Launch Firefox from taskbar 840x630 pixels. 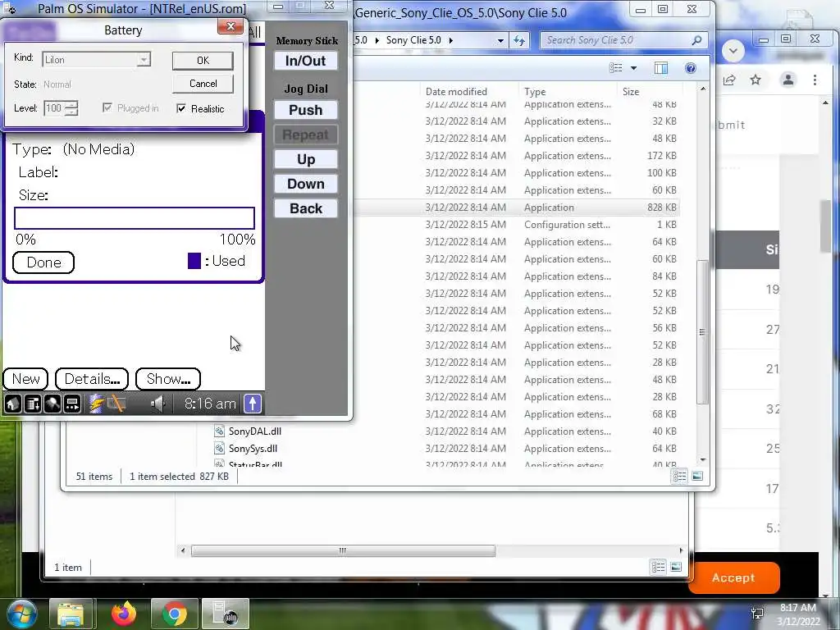(x=124, y=614)
